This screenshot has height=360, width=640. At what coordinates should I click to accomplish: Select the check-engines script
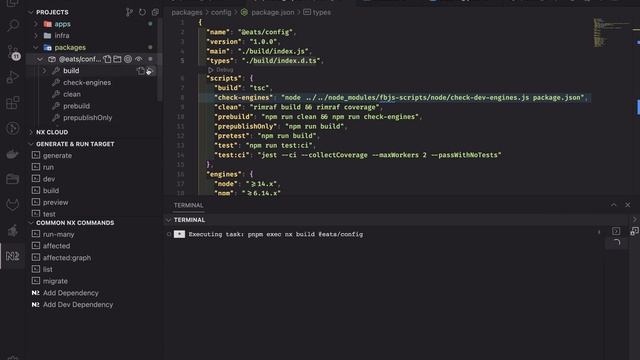click(87, 83)
